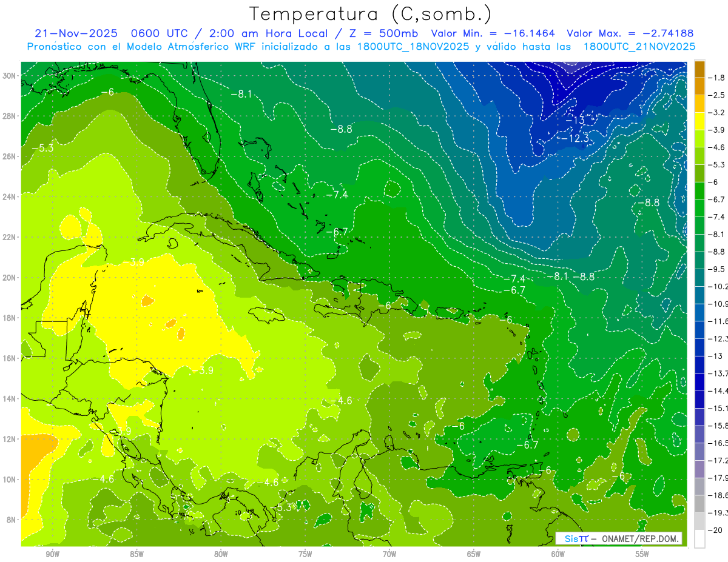The height and width of the screenshot is (562, 728).
Task: Click the '18N' latitude axis label
Action: coord(9,318)
